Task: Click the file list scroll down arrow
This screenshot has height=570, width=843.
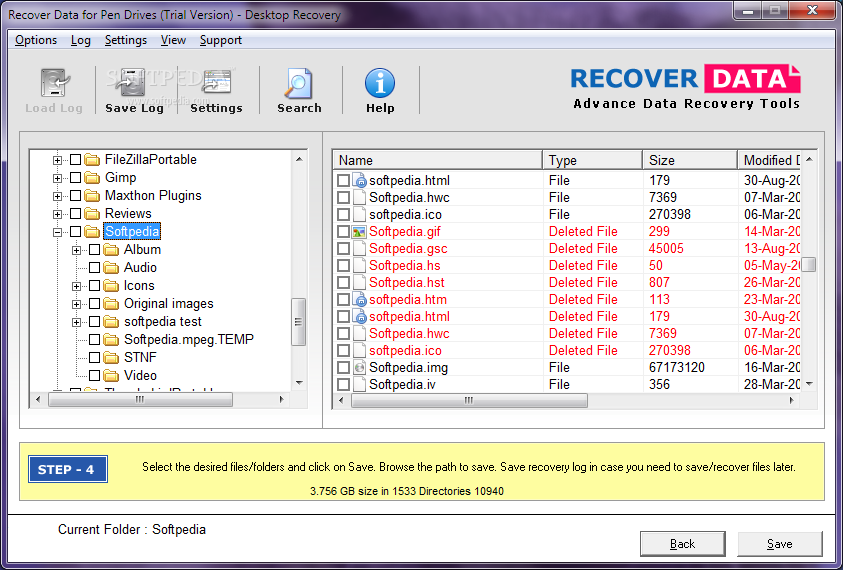Action: [809, 384]
